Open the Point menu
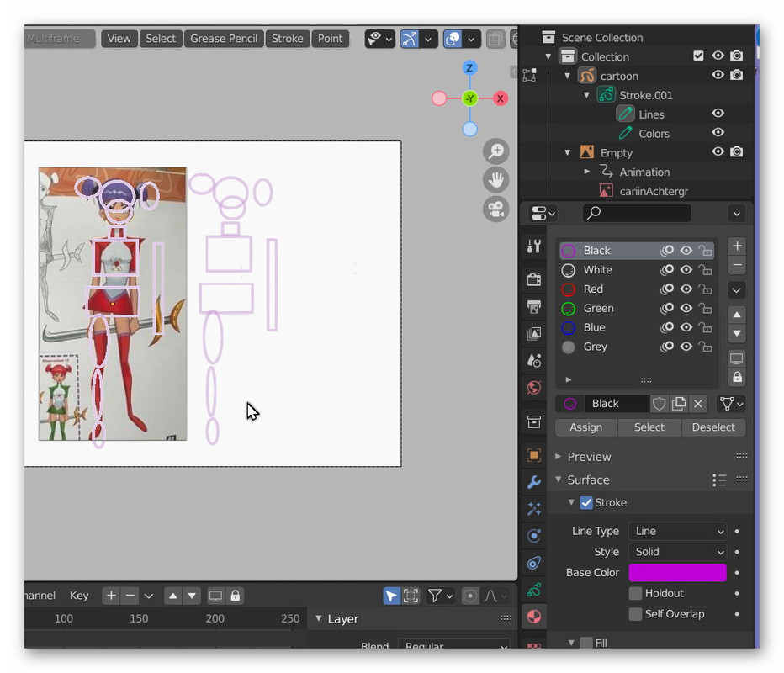 coord(330,39)
